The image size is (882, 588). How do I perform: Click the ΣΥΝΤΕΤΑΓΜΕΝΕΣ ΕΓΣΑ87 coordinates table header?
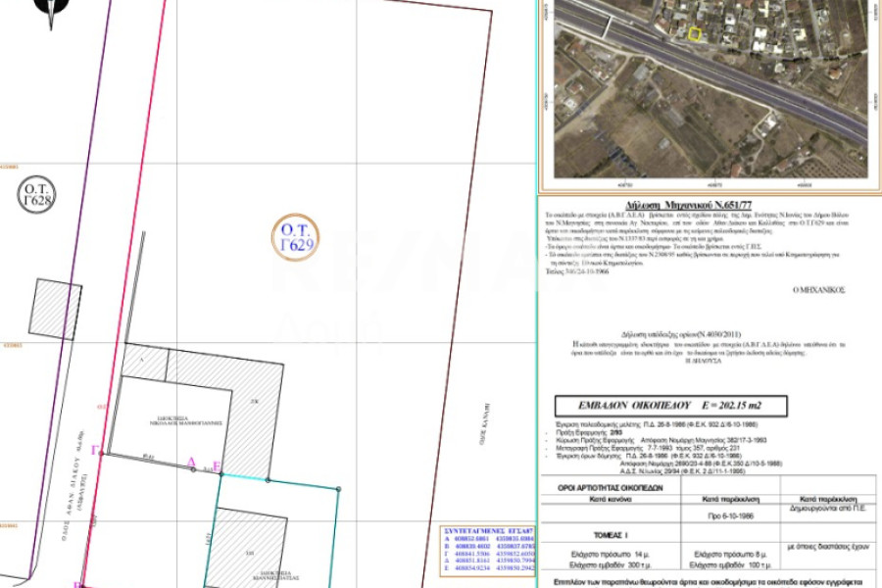[487, 529]
